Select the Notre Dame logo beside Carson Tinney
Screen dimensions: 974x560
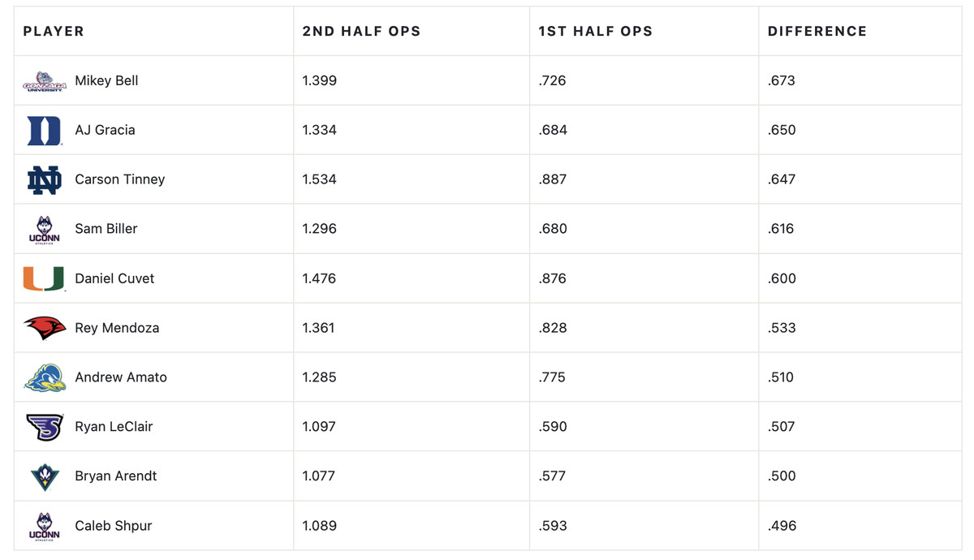tap(45, 180)
